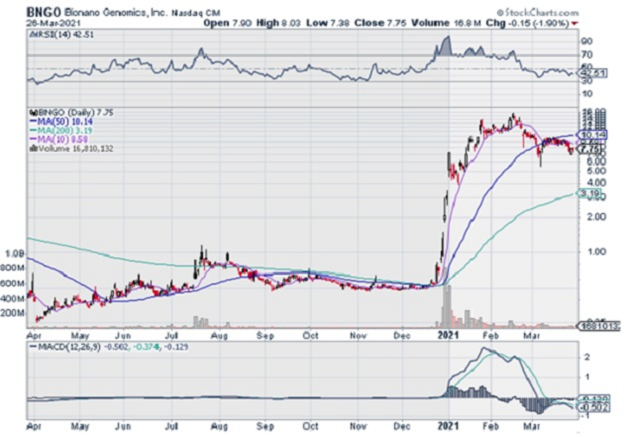630x437 pixels.
Task: Click May on the MACD panel time axis
Action: (79, 426)
